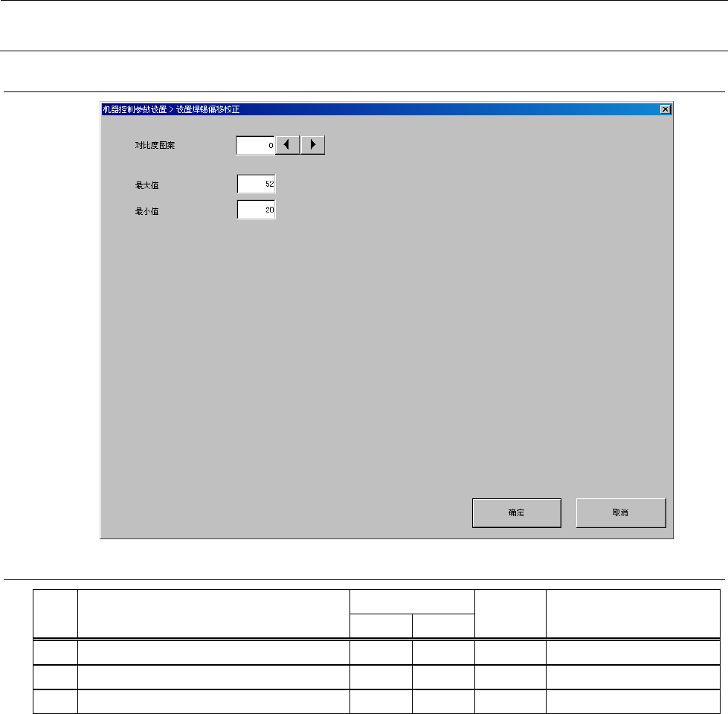The height and width of the screenshot is (714, 728).
Task: Click the 对比度图案 value field
Action: tap(255, 145)
